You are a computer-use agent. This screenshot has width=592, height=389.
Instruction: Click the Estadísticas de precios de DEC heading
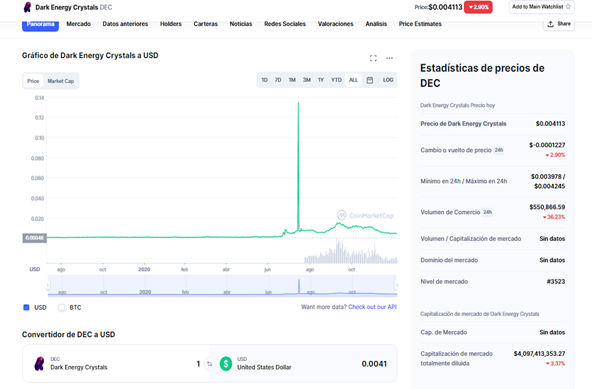(482, 76)
